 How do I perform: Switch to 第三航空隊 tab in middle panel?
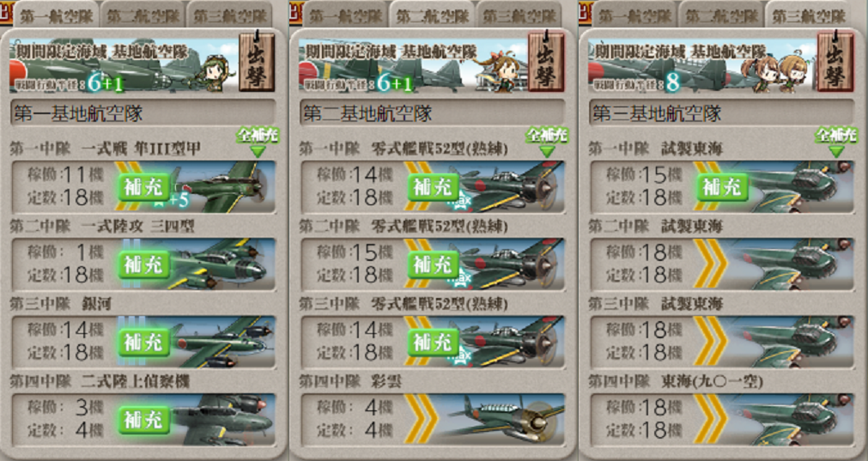[x=519, y=15]
